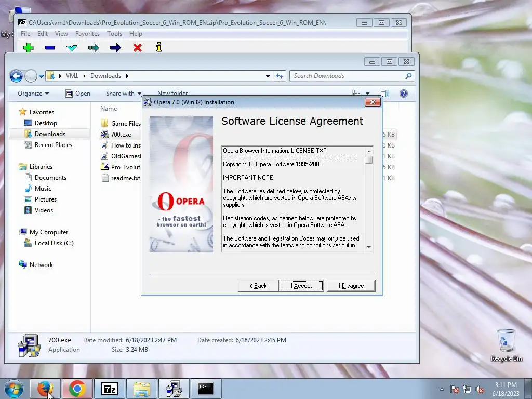Open the view options dropdown arrow
The width and height of the screenshot is (532, 399).
point(367,93)
